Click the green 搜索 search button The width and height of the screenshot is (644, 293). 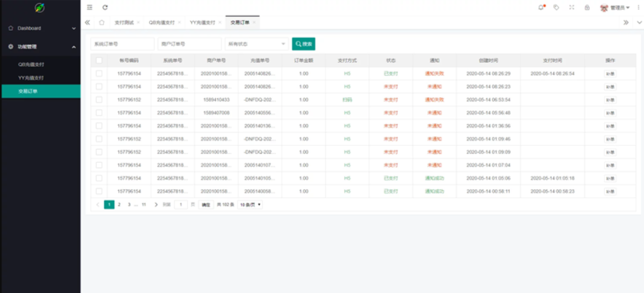[303, 44]
